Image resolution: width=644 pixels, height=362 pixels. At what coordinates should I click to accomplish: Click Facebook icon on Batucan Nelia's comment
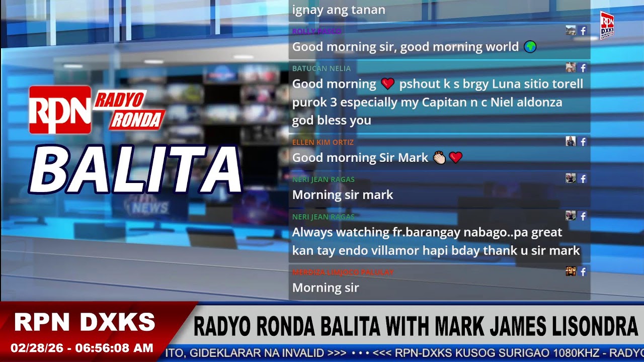tap(583, 68)
